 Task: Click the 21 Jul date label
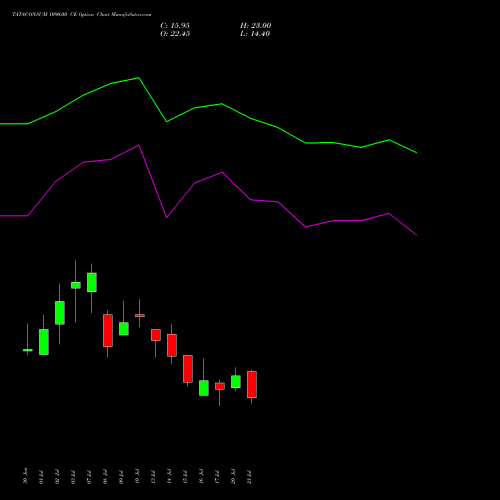pos(249,477)
